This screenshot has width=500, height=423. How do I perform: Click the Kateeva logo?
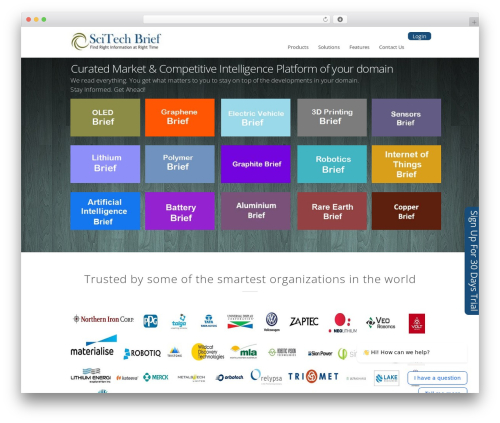[127, 378]
